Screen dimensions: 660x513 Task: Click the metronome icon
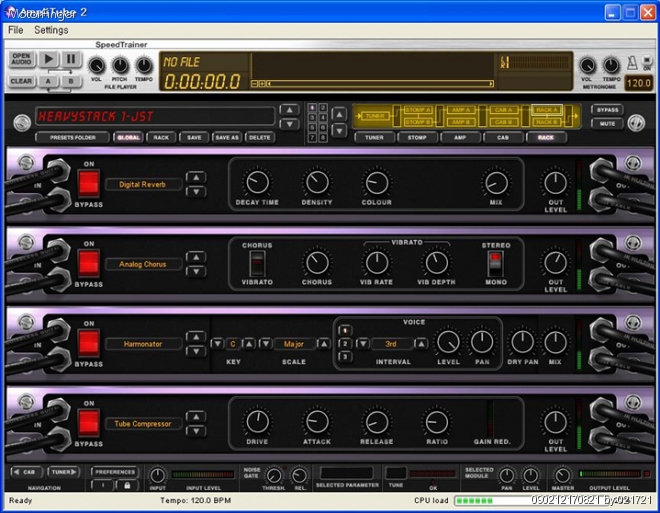coord(632,64)
